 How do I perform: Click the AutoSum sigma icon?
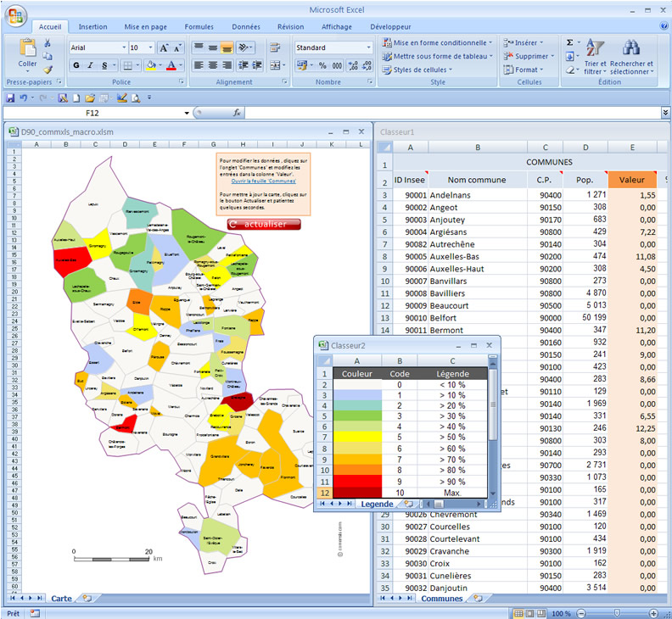569,42
